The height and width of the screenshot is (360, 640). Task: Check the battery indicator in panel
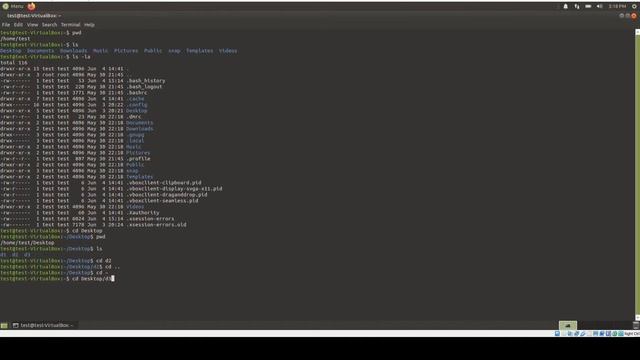point(588,6)
